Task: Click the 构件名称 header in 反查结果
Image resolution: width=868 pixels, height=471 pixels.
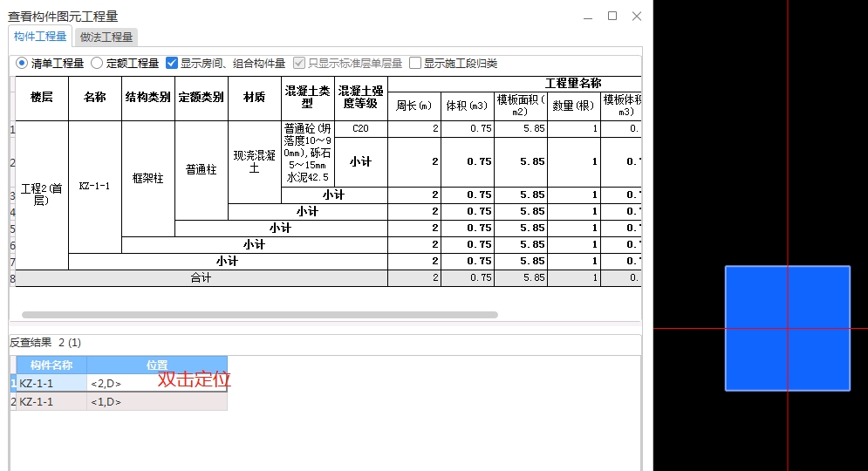Action: pos(51,365)
